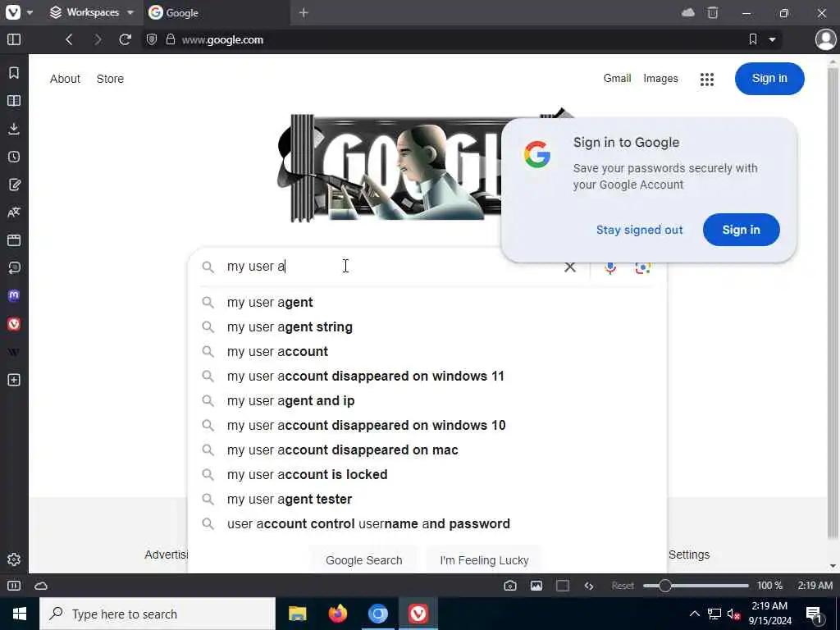Click the top-right Sign in button
The image size is (840, 630).
769,78
